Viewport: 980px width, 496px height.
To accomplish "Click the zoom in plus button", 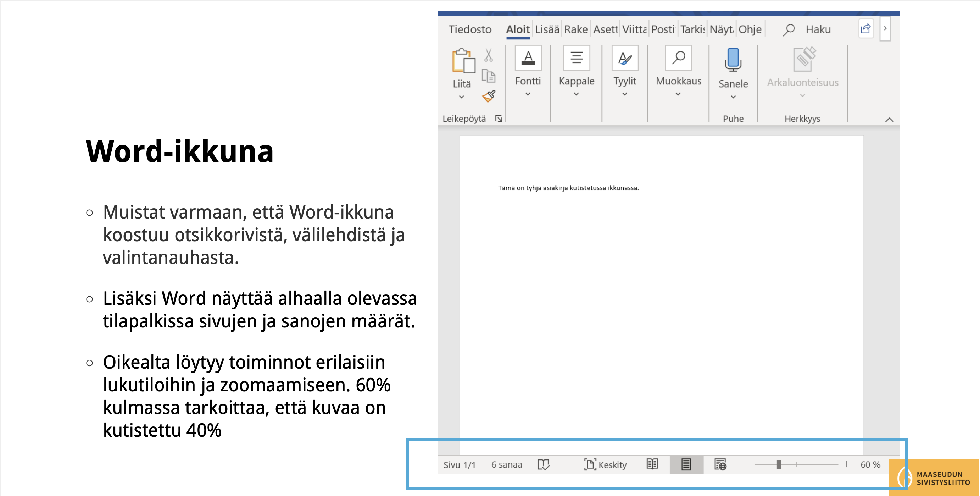I will pyautogui.click(x=846, y=464).
